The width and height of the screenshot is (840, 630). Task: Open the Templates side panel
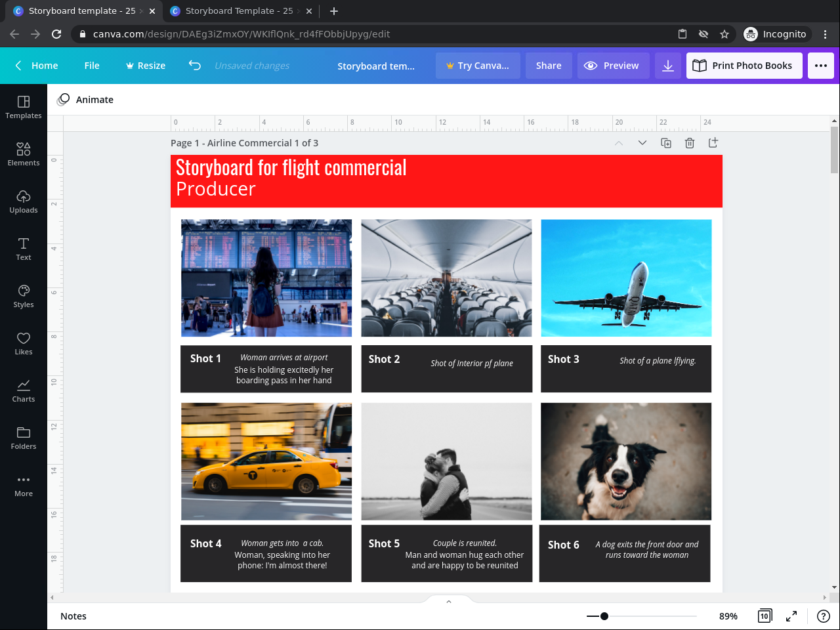tap(24, 107)
